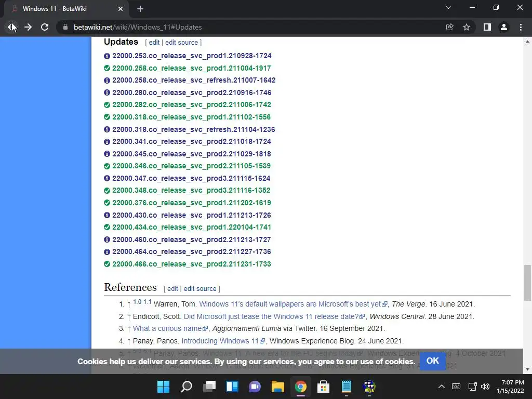
Task: Open build 22000.346.co_release_svc_prod2.211105-1539
Action: click(191, 166)
